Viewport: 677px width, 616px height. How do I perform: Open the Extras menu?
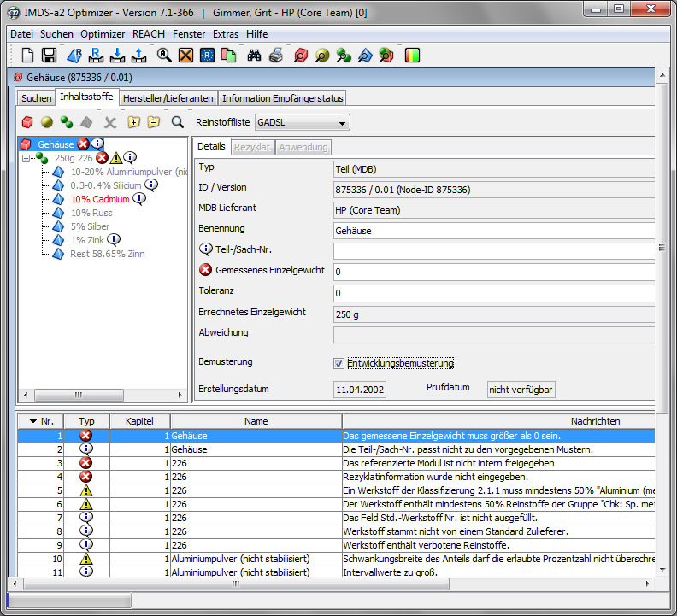click(226, 34)
